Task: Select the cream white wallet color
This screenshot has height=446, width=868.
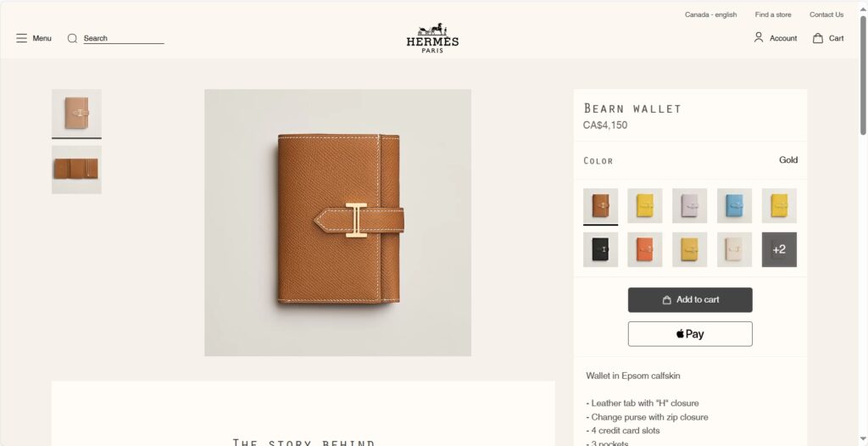Action: tap(735, 250)
